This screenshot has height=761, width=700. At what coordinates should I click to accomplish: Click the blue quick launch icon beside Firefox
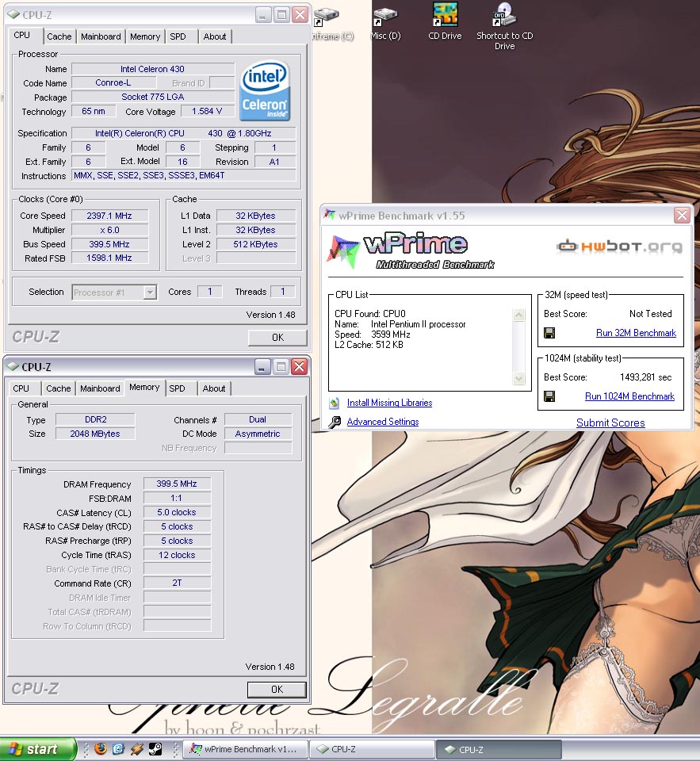click(x=118, y=749)
